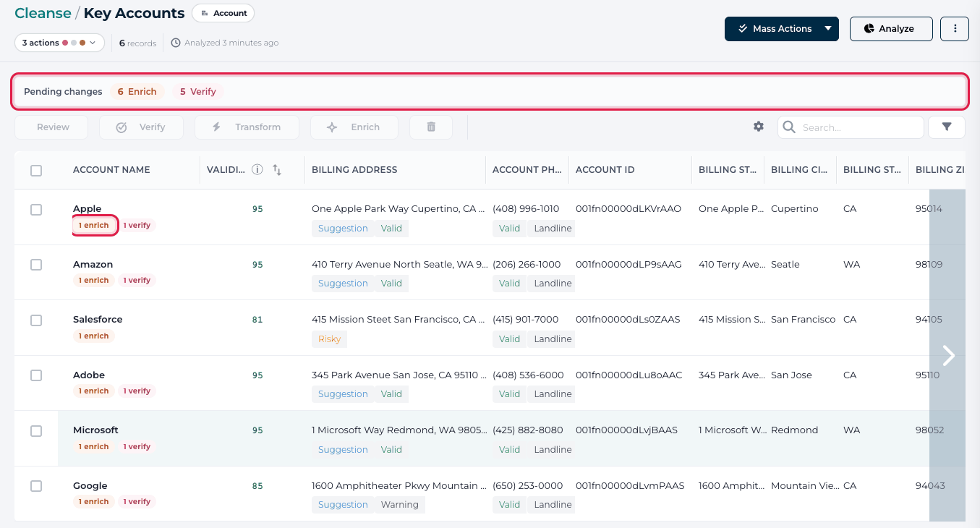Viewport: 980px width, 528px height.
Task: Click Adobe's 1 verify tag
Action: pyautogui.click(x=137, y=391)
